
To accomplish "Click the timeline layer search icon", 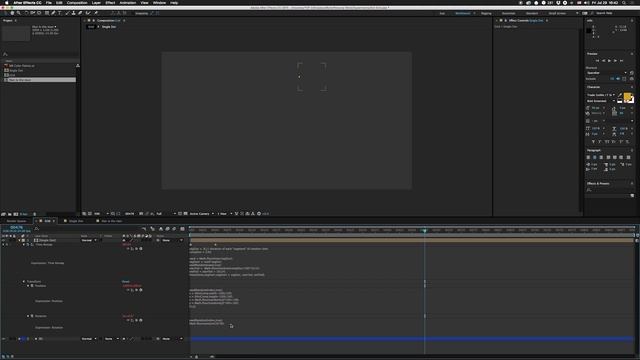I will click(36, 229).
